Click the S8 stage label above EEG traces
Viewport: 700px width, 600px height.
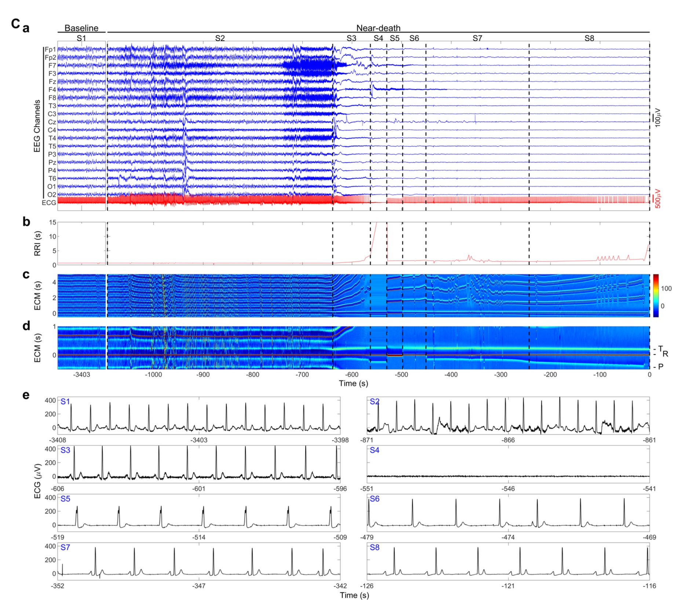(x=589, y=38)
